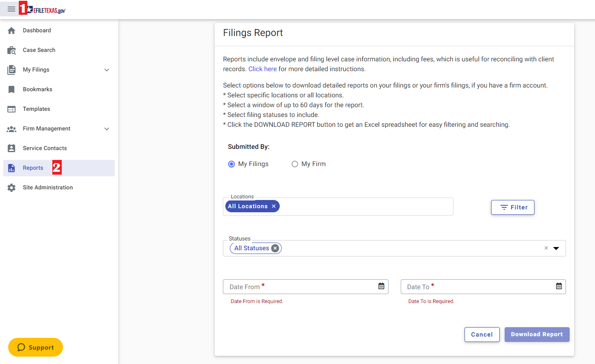This screenshot has width=595, height=364.
Task: Expand the Firm Management submenu chevron
Action: click(107, 129)
